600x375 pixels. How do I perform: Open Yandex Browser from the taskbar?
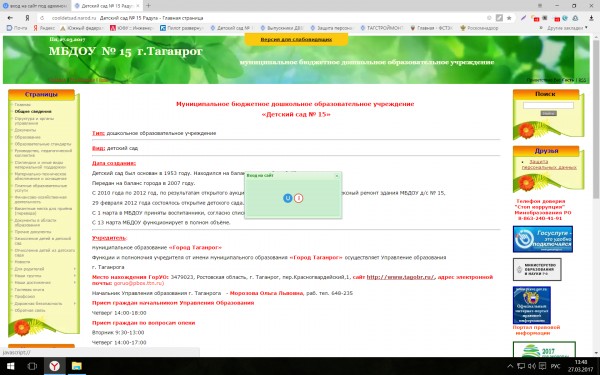(54, 366)
